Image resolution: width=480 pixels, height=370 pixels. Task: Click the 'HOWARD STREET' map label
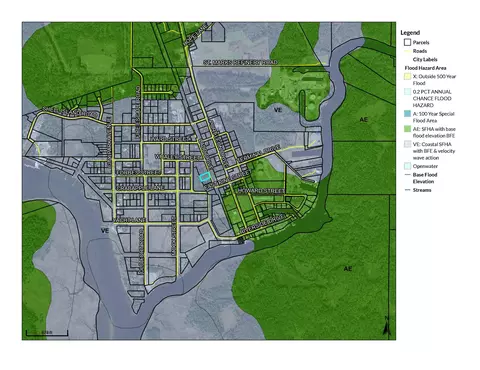[261, 191]
